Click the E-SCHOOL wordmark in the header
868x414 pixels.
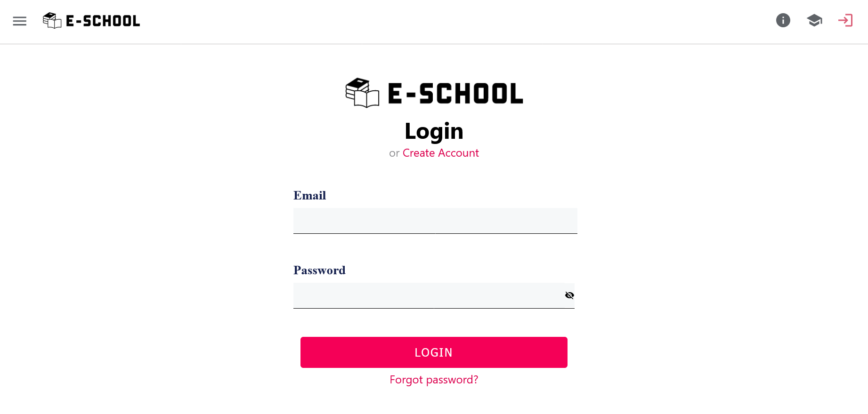[x=103, y=21]
